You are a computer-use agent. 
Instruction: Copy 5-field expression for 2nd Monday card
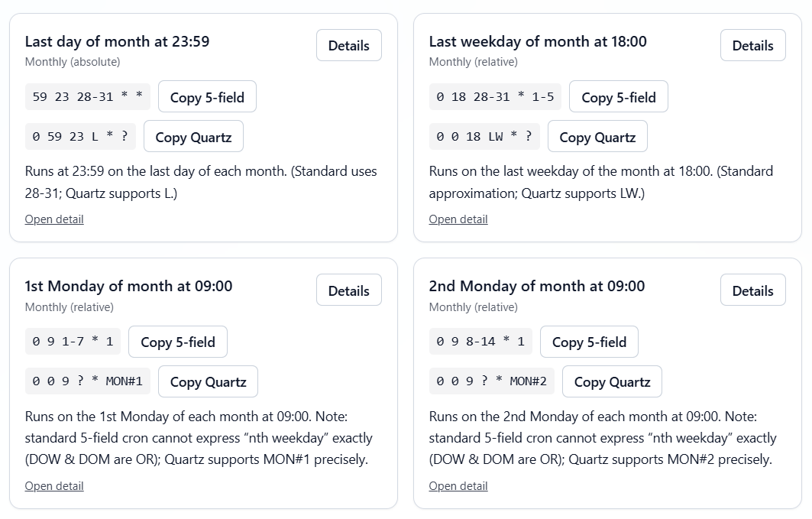[588, 342]
